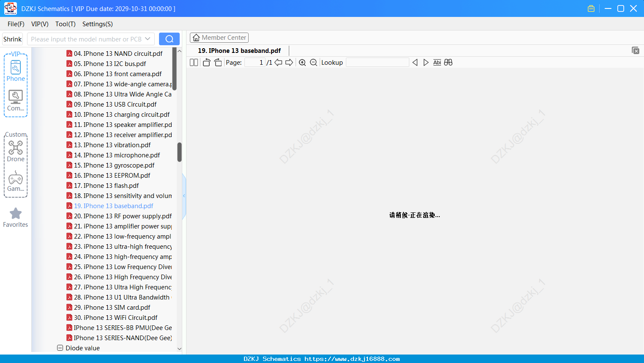The width and height of the screenshot is (644, 363).
Task: Open Member Center
Action: pyautogui.click(x=219, y=38)
